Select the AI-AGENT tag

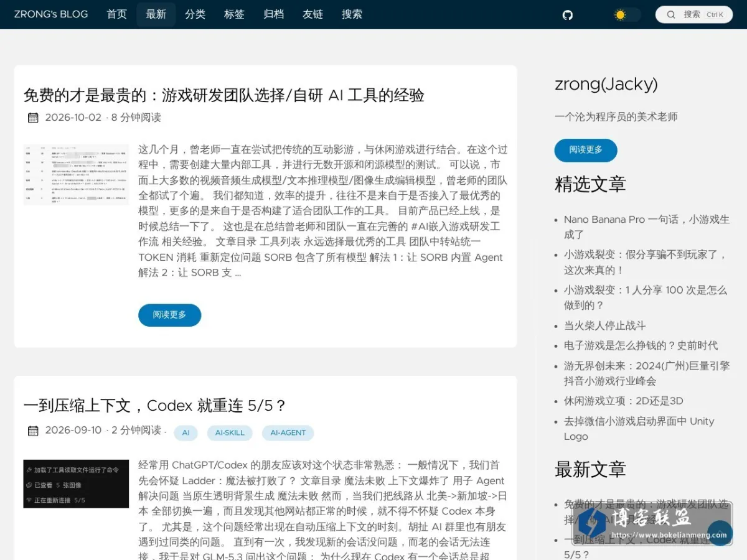pos(288,433)
